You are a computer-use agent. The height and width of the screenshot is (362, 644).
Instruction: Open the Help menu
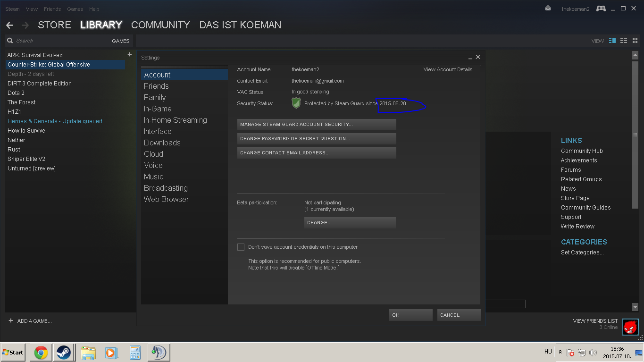pos(94,9)
